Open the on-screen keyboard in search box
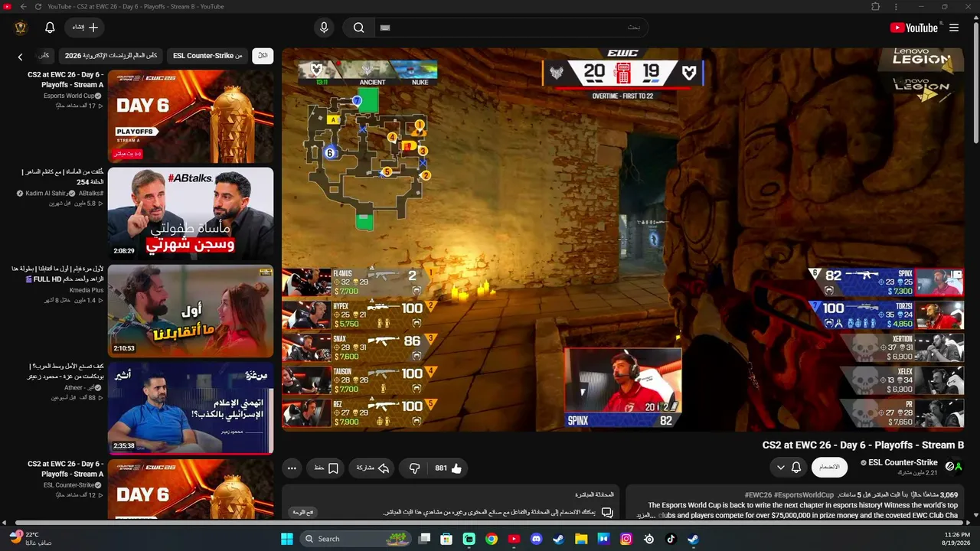This screenshot has height=551, width=980. pos(385,28)
